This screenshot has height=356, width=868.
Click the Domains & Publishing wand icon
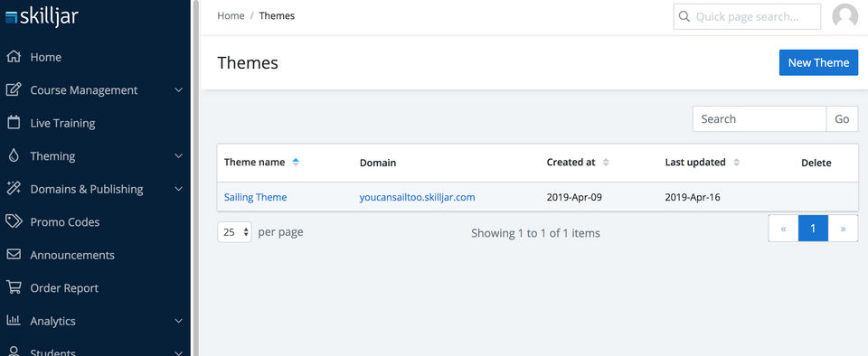[14, 189]
